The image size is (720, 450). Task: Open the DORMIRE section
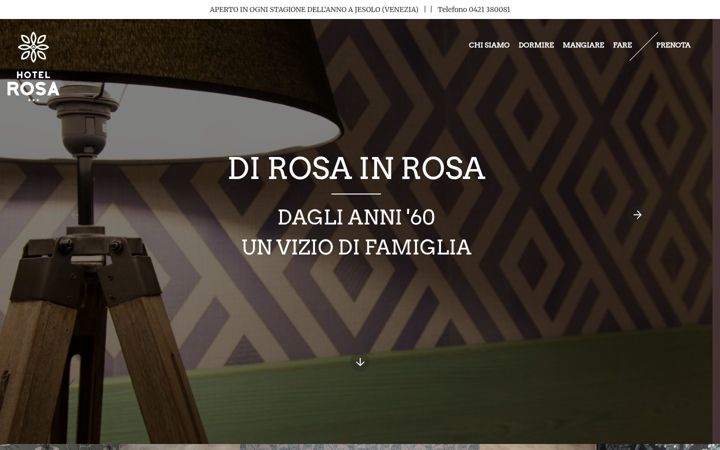[x=536, y=45]
